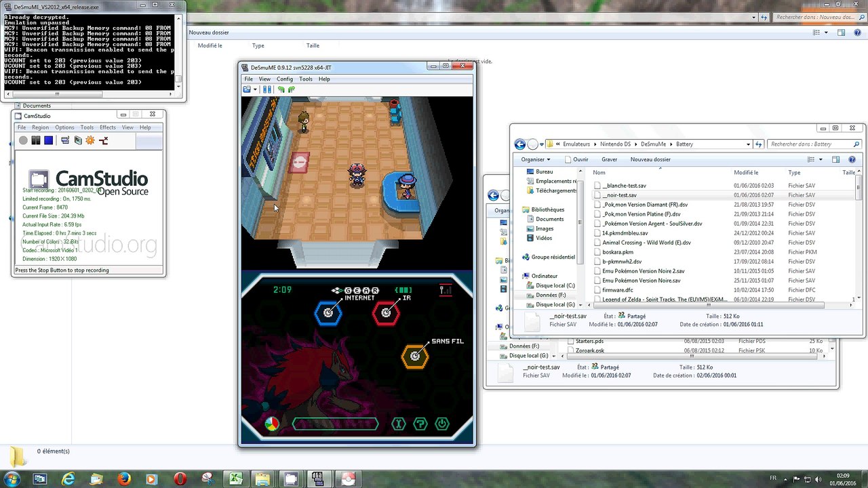Select Disque local (C:) in navigation pane

click(555, 285)
